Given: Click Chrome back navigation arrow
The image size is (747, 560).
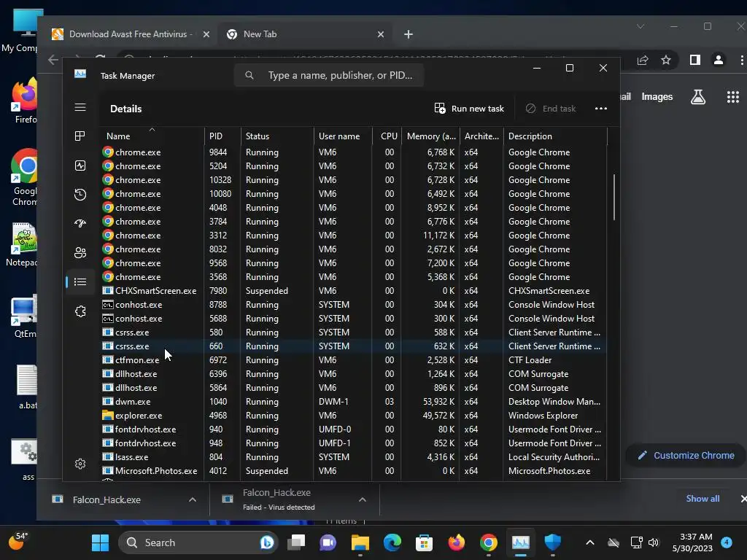Looking at the screenshot, I should [x=53, y=60].
